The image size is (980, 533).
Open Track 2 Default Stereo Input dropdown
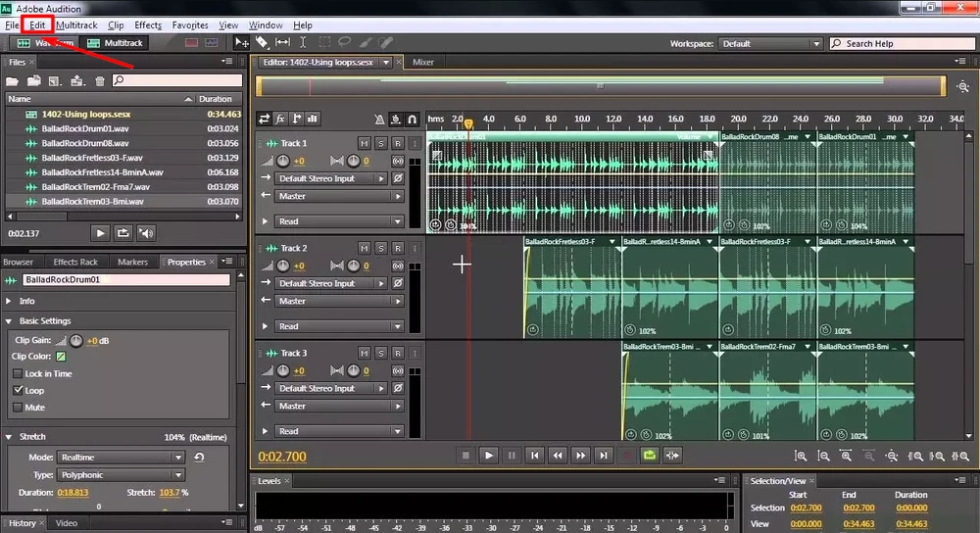[331, 283]
